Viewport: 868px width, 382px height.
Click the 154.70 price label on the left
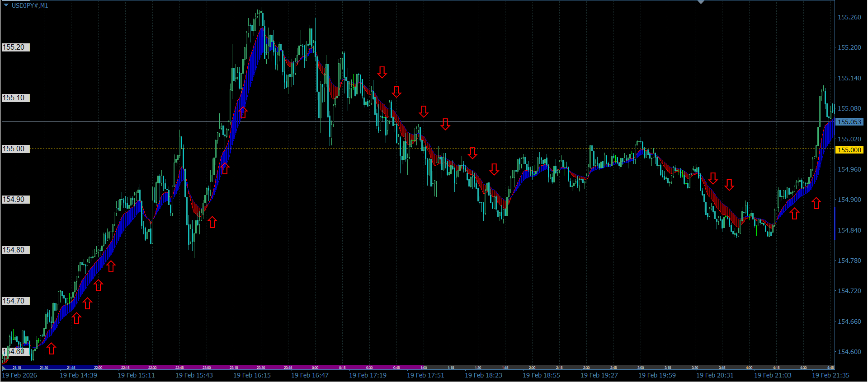coord(16,301)
